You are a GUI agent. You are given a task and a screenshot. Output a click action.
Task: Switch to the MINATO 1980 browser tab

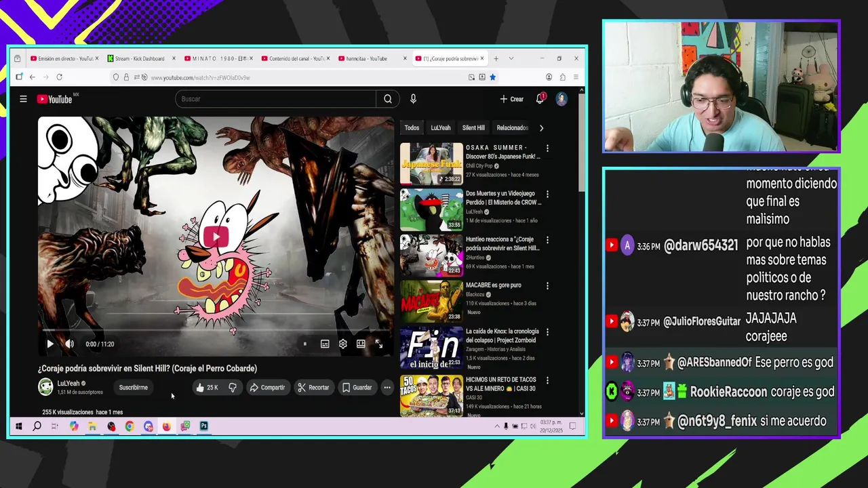(218, 59)
